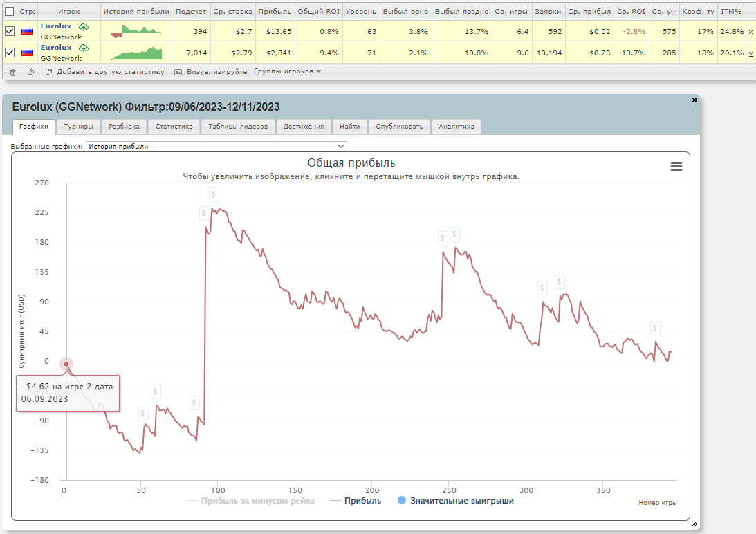
Task: Open the 'История прибыли' chart selector dropdown
Action: [x=216, y=146]
